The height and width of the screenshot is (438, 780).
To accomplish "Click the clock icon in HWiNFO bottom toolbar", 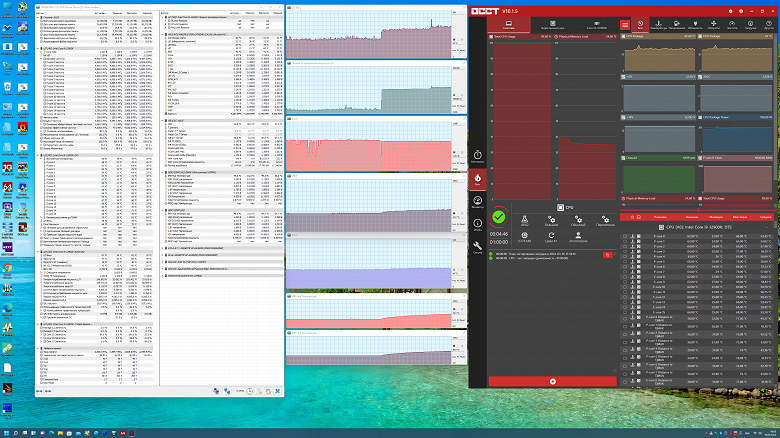I will (250, 391).
